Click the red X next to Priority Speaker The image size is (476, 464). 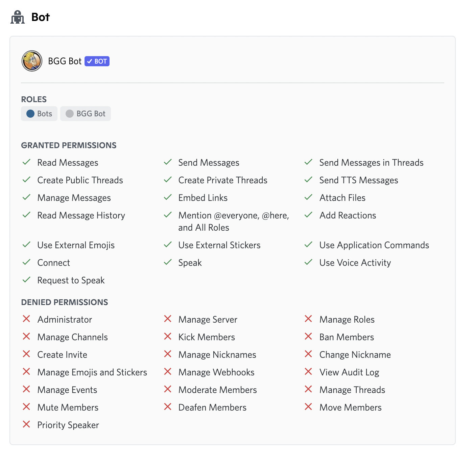[x=27, y=424]
